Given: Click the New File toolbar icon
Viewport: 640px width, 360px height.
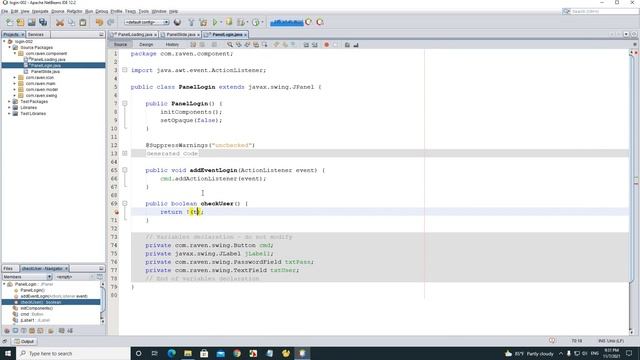Looking at the screenshot, I should coord(9,22).
